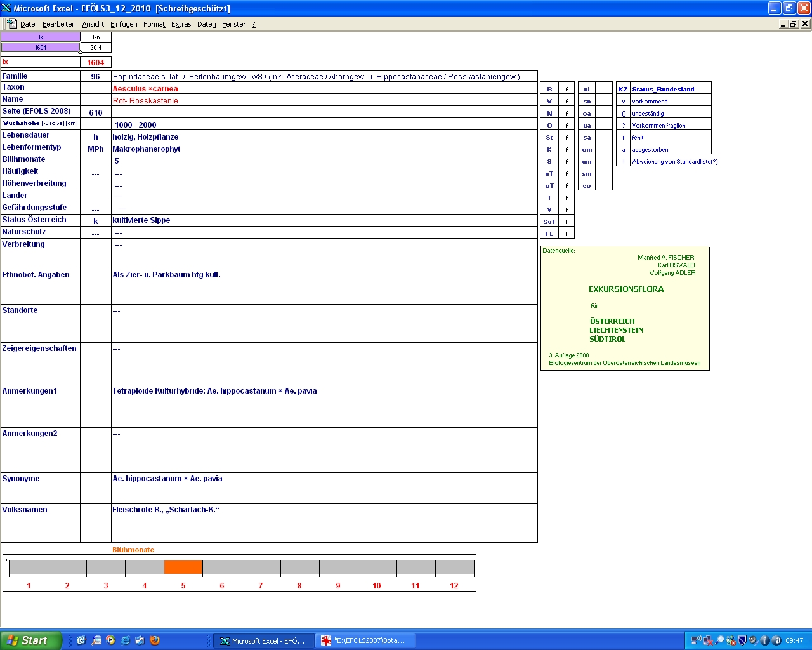Switch to Microsoft Excel taskbar button
The width and height of the screenshot is (812, 650).
[263, 640]
